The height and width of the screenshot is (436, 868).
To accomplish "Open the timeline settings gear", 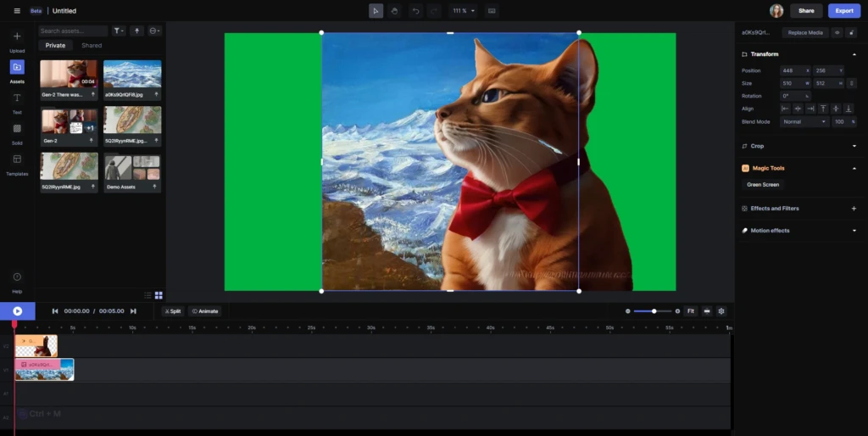I will coord(721,311).
